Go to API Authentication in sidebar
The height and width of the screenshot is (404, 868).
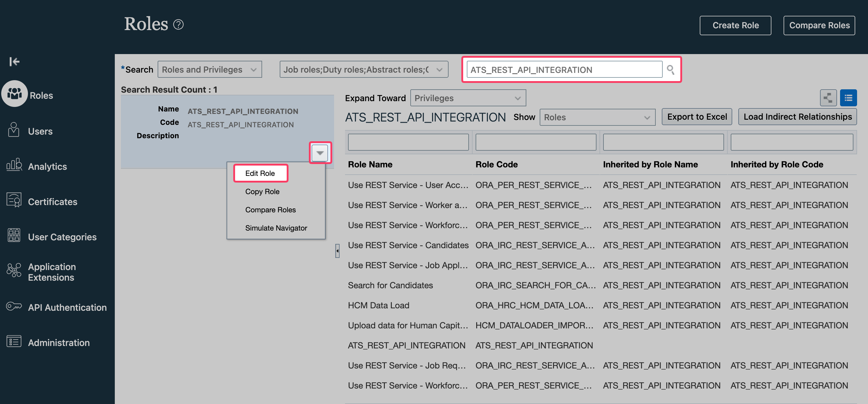point(67,307)
